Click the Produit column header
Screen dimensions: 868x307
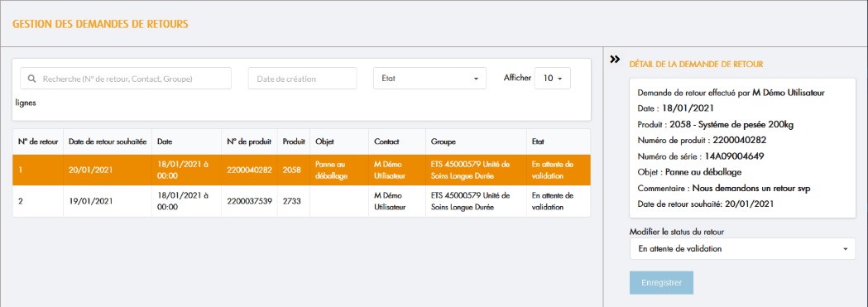(294, 142)
